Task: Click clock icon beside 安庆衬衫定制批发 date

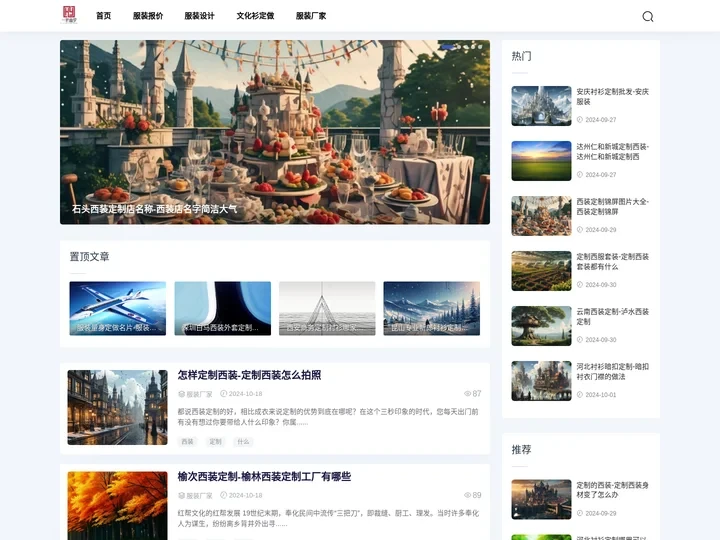Action: pos(579,119)
